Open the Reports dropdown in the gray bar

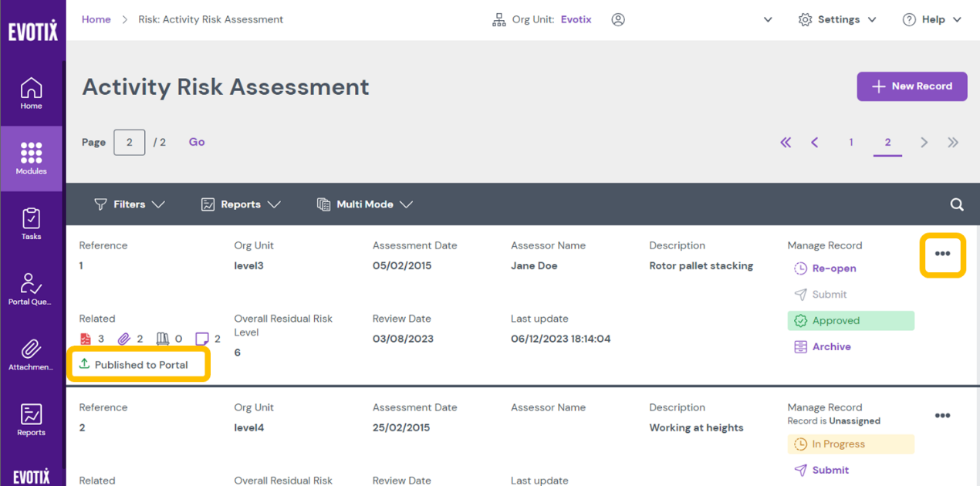[x=240, y=204]
